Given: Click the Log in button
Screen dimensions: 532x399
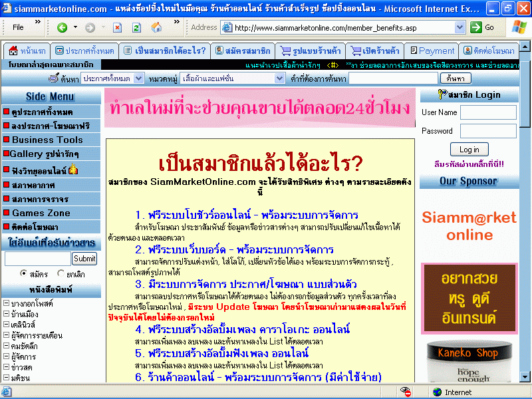Looking at the screenshot, I should [469, 150].
